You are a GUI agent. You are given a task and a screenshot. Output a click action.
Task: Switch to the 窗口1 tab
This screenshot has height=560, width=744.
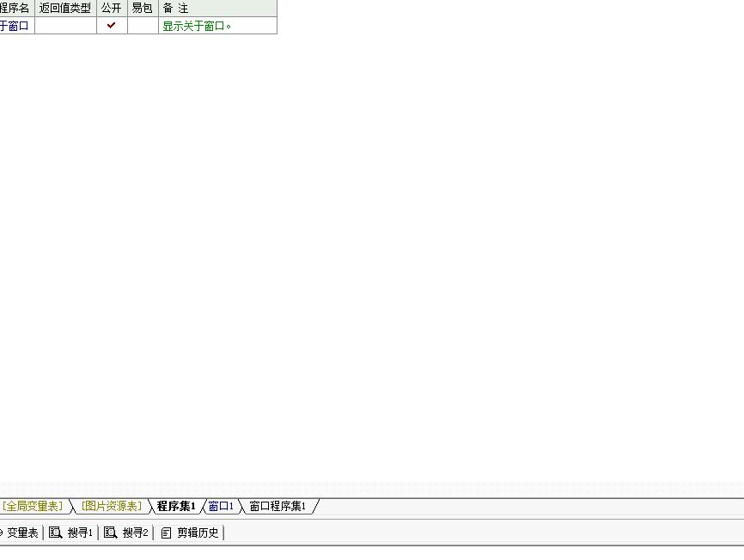[221, 506]
